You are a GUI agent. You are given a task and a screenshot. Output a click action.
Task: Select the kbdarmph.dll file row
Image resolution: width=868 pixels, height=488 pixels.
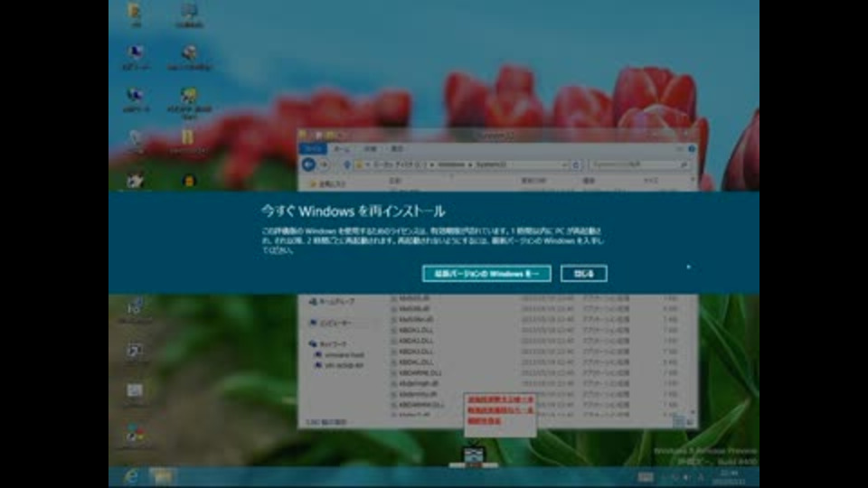point(534,383)
